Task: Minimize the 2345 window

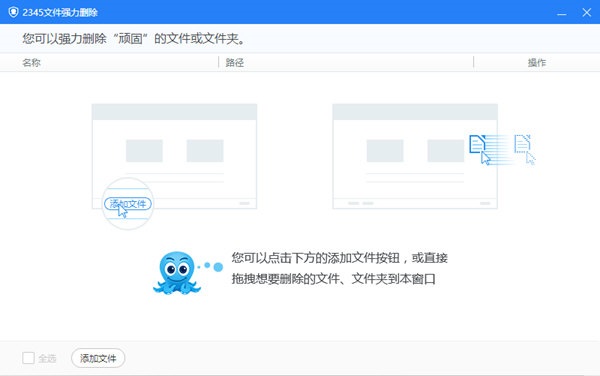Action: coord(561,13)
